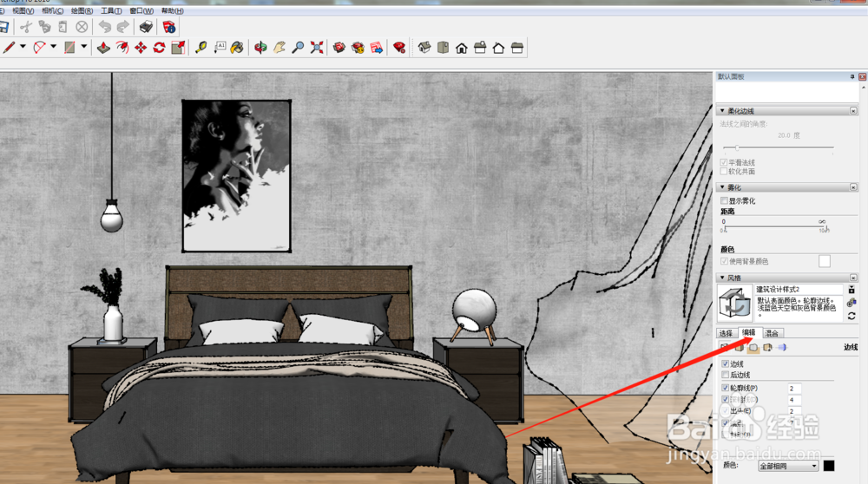
Task: Click the Erase (circled X) icon
Action: (82, 27)
